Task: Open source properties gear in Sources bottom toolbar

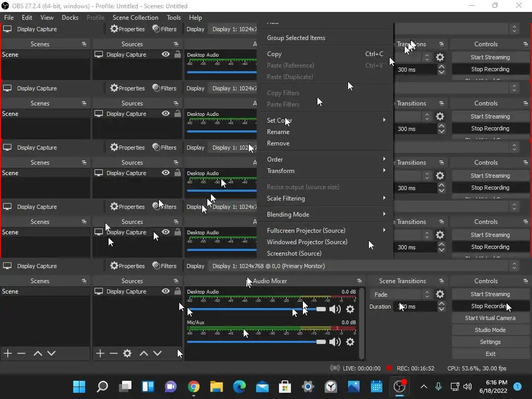Action: point(127,353)
